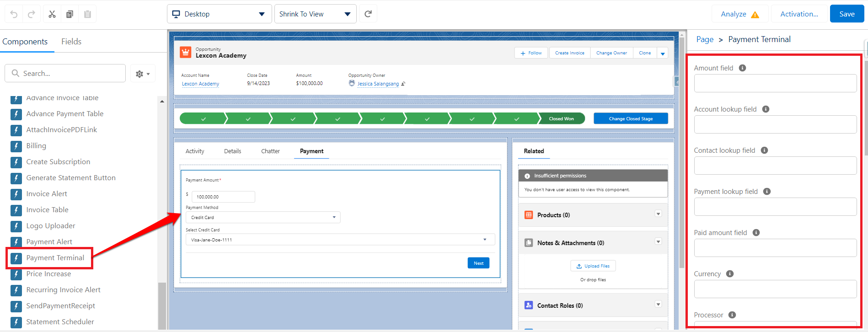Click the Activation button
The width and height of the screenshot is (868, 332).
pyautogui.click(x=799, y=14)
